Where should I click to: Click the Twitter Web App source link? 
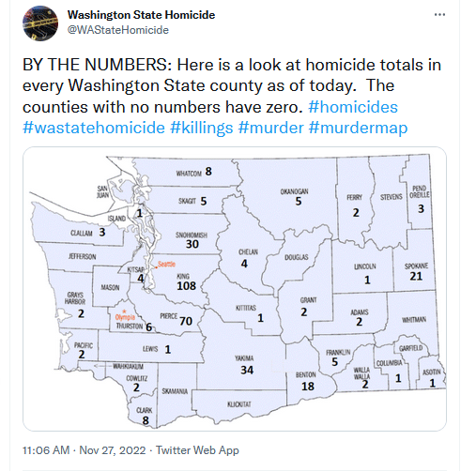(197, 450)
